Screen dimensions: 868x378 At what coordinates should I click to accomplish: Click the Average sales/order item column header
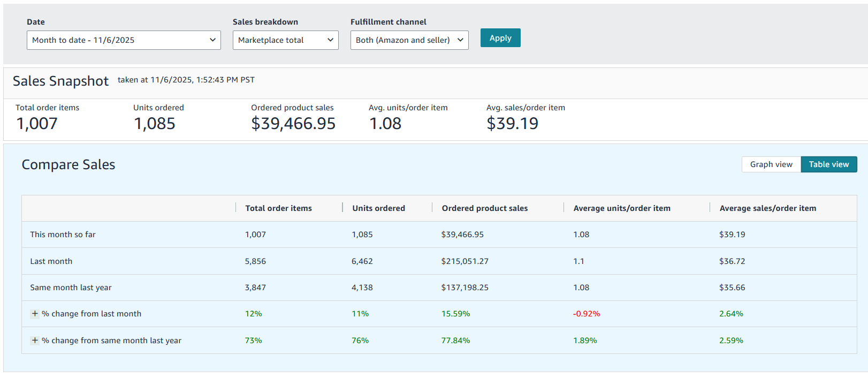point(767,208)
